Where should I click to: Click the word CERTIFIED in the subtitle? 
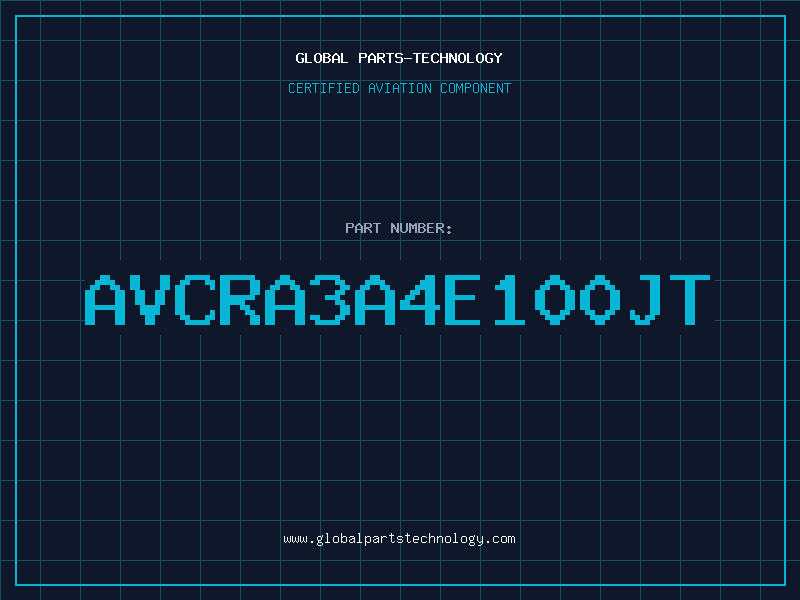click(323, 88)
